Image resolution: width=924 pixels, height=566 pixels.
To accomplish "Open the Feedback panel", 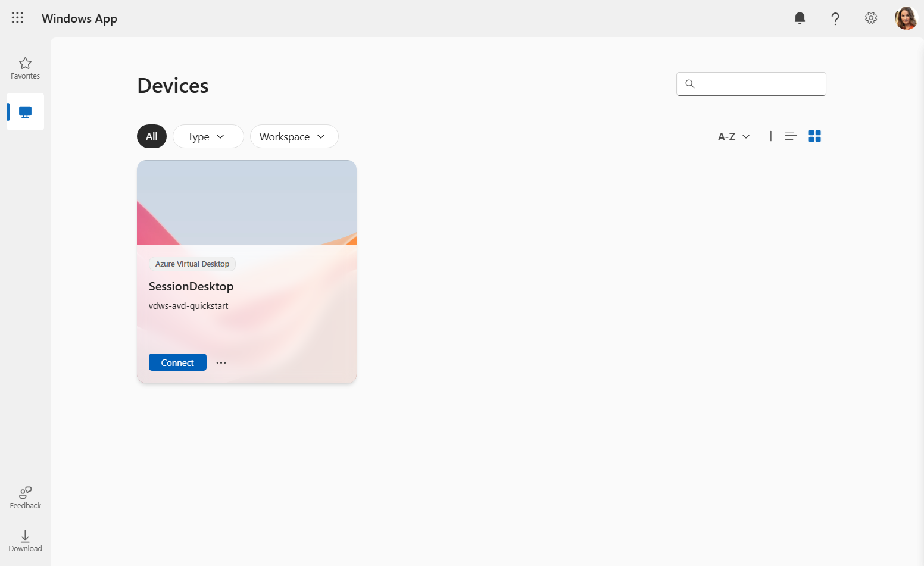I will tap(24, 498).
